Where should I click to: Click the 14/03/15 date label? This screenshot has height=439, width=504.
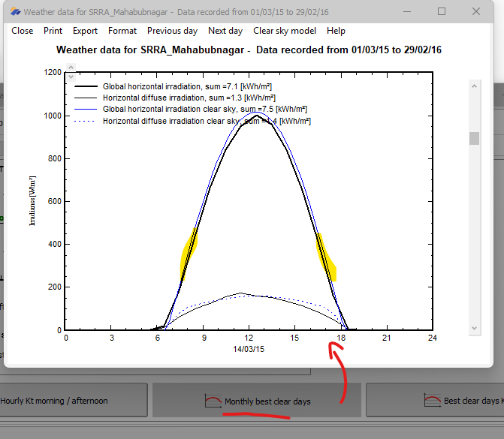pyautogui.click(x=249, y=349)
